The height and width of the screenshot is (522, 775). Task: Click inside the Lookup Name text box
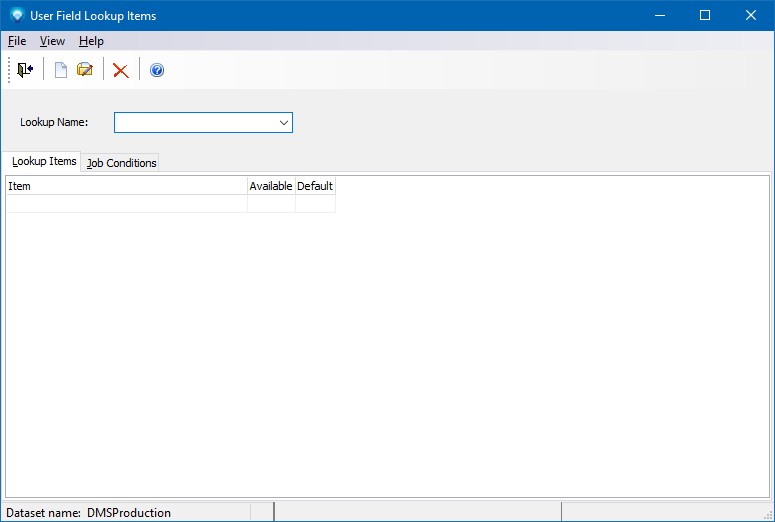pyautogui.click(x=195, y=123)
